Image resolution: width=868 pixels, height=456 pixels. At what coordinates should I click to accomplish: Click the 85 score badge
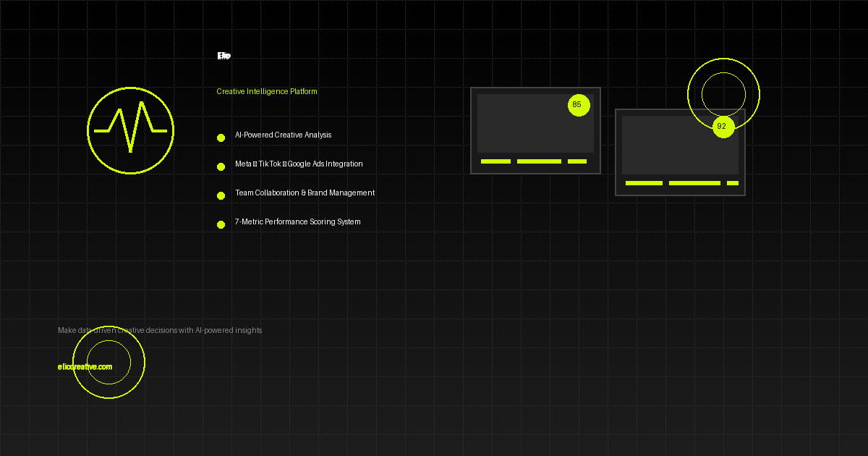click(x=579, y=105)
